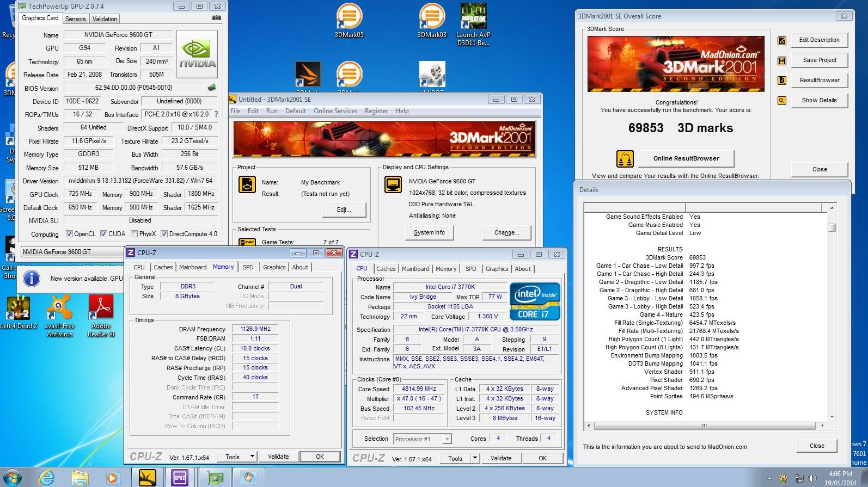Open the Tools dropdown arrow in CPU-Z CPU window
Viewport: 868px width, 487px height.
coord(475,458)
